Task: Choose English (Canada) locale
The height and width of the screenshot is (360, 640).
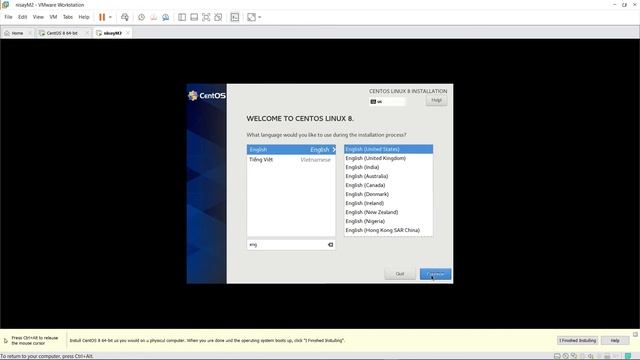Action: 388,185
